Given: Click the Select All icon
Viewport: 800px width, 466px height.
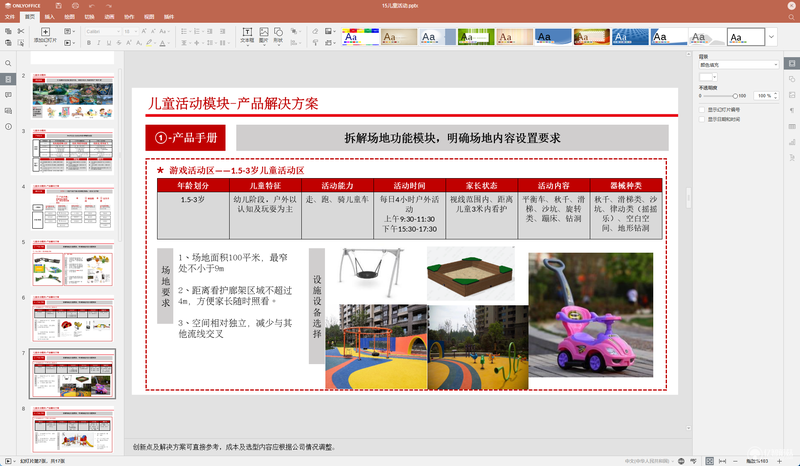Looking at the screenshot, I should pos(21,43).
